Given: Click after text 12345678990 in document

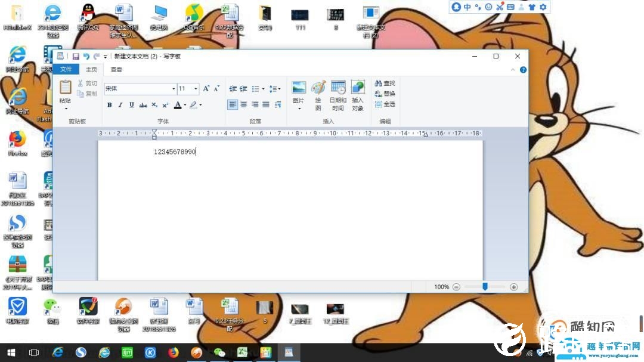Looking at the screenshot, I should (197, 152).
